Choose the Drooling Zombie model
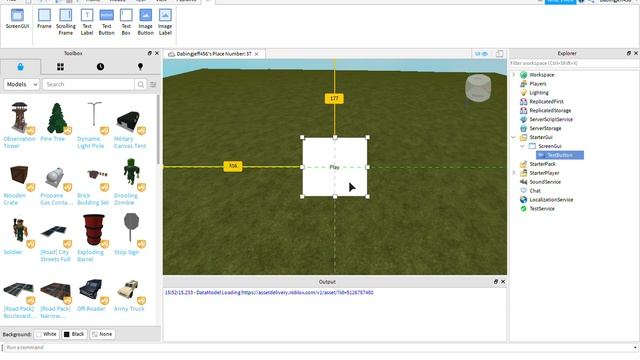Viewport: 640px width, 360px height. pyautogui.click(x=130, y=182)
